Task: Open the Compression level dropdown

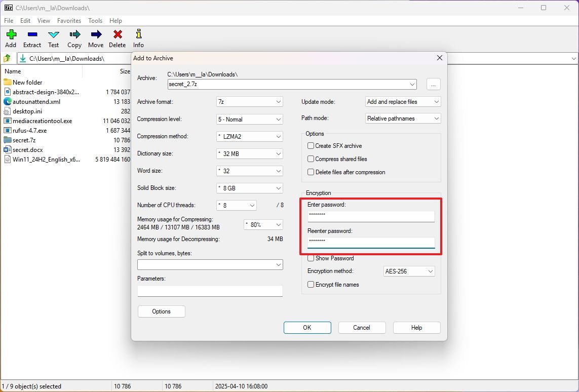Action: [249, 119]
